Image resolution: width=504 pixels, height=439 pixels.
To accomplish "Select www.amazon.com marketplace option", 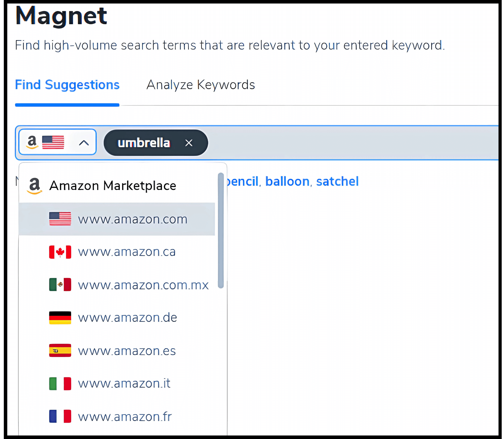I will click(x=133, y=219).
